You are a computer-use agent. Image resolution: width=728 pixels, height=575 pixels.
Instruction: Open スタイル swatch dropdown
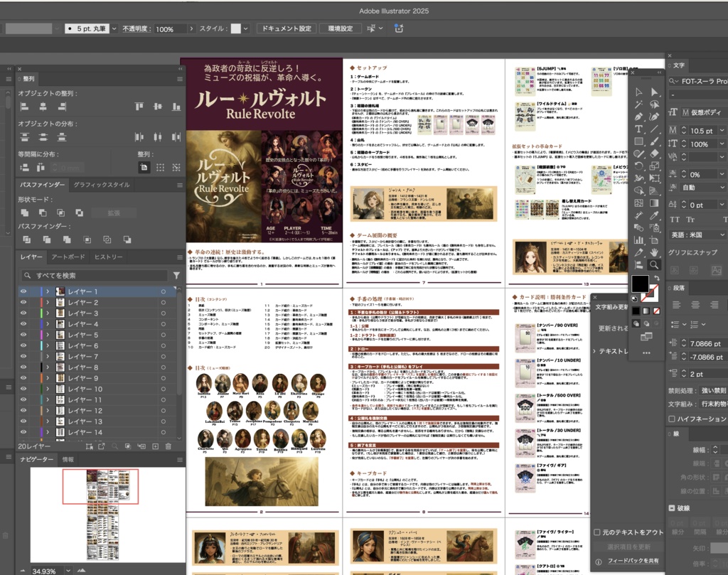tap(245, 28)
